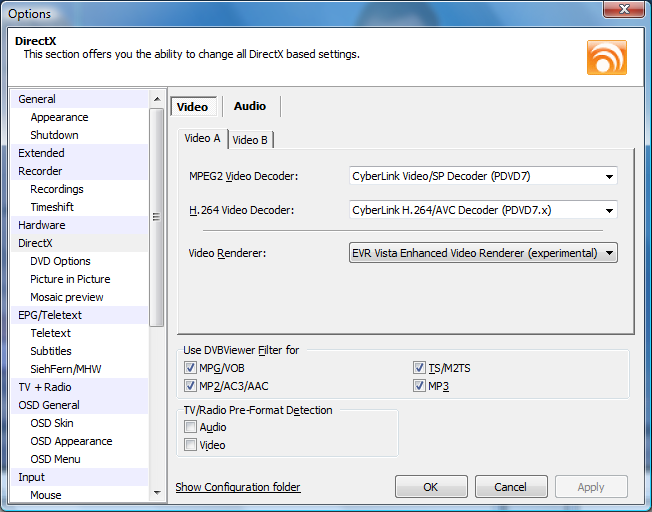Viewport: 652px width, 512px height.
Task: Open the Appearance settings page
Action: coord(79,117)
